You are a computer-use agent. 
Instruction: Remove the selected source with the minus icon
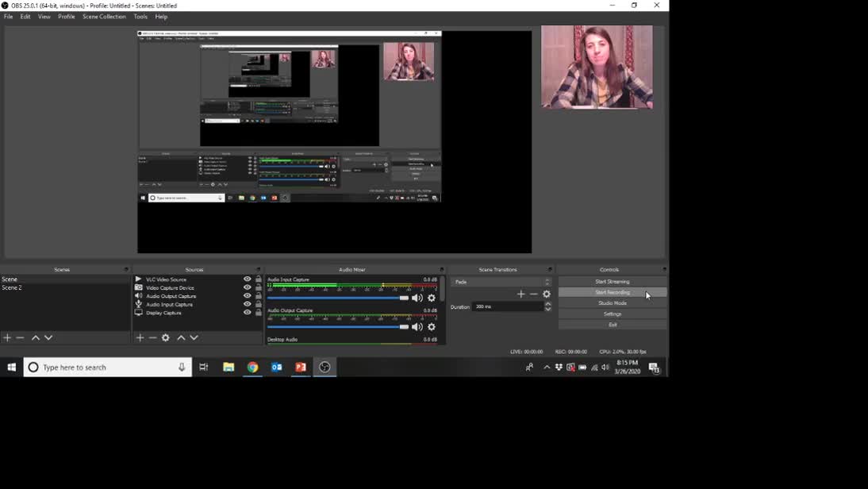pos(153,337)
